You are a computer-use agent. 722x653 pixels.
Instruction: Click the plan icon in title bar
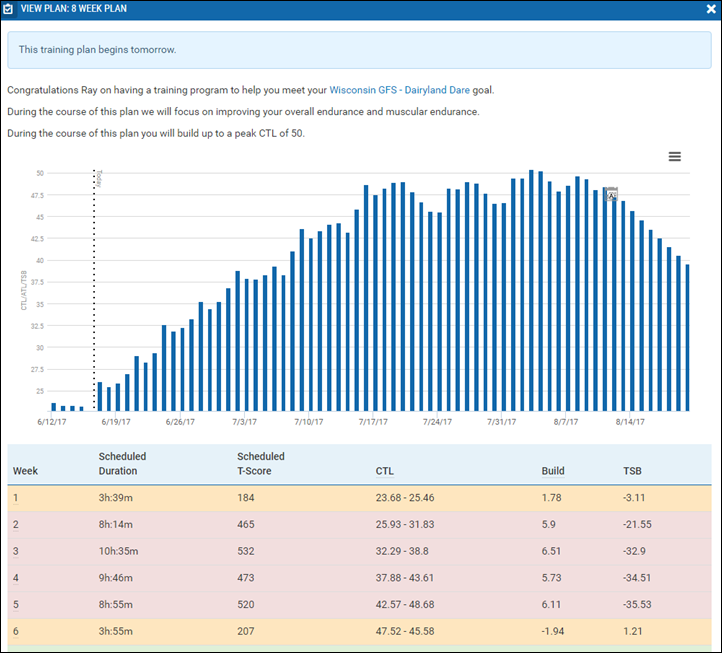[9, 9]
